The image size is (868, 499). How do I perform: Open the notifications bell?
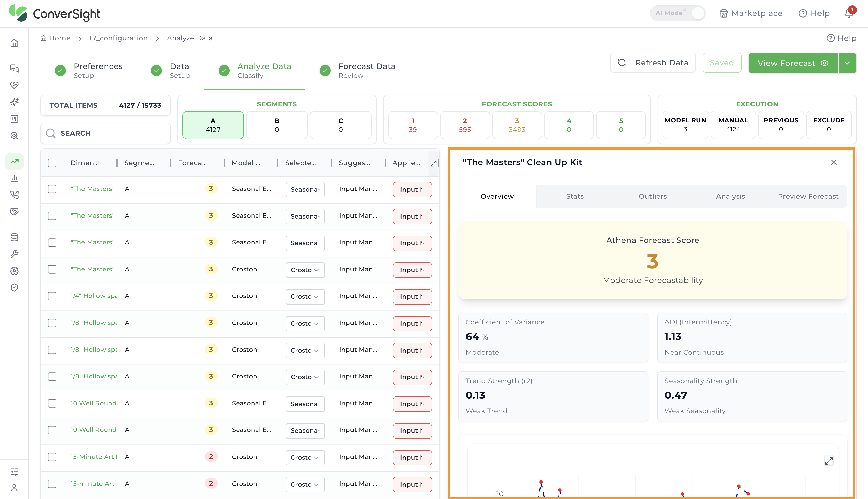pyautogui.click(x=849, y=13)
